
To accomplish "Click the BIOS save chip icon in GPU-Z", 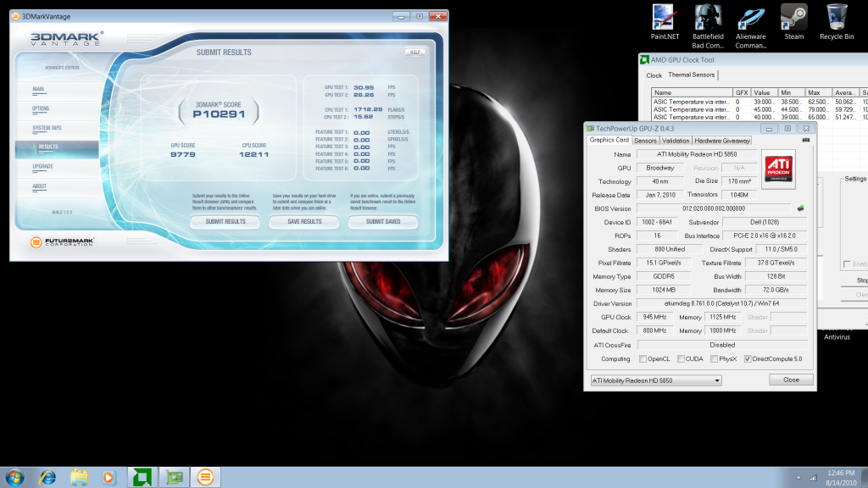I will click(x=800, y=208).
